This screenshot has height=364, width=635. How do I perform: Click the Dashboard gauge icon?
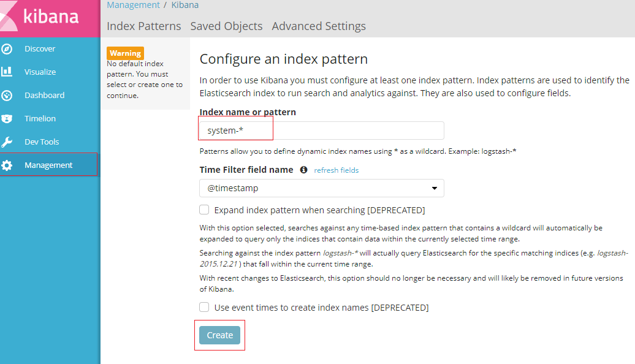(x=7, y=96)
